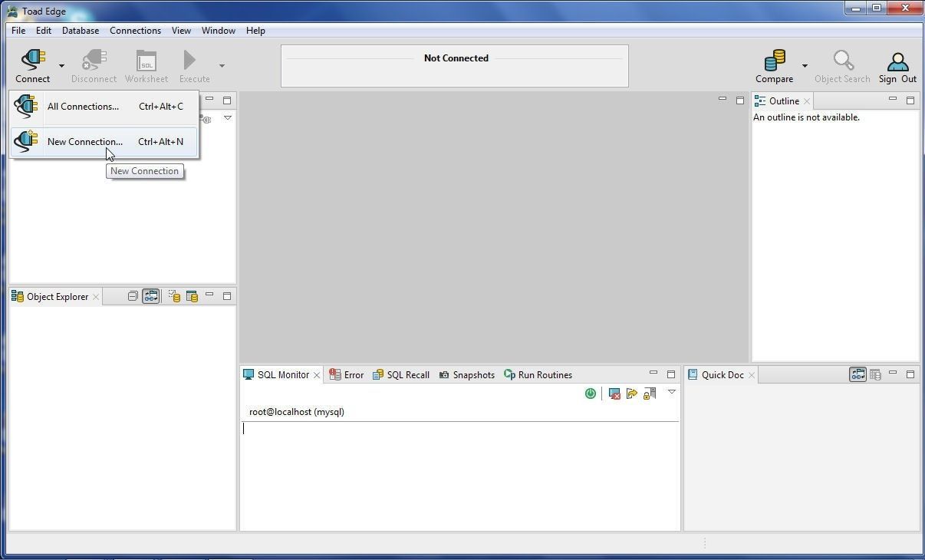The height and width of the screenshot is (560, 925).
Task: Minimize the SQL Monitor panel
Action: [x=653, y=373]
